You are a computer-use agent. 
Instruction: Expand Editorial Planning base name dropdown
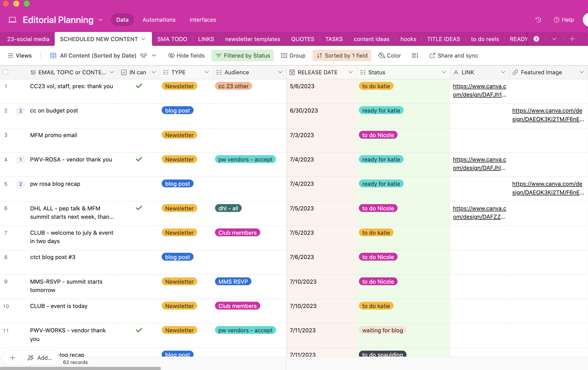coord(101,20)
